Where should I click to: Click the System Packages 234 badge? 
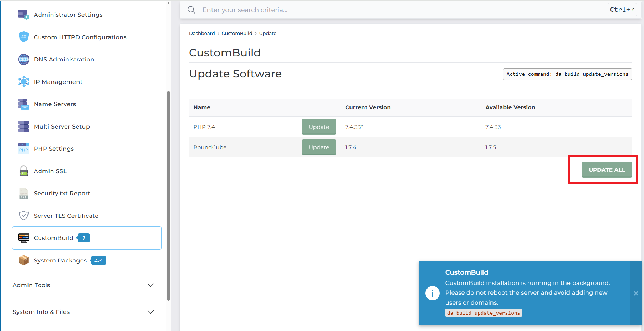98,260
